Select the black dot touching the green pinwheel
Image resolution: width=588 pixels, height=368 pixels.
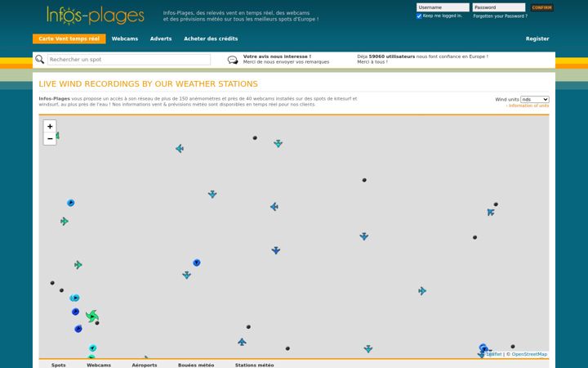point(97,323)
